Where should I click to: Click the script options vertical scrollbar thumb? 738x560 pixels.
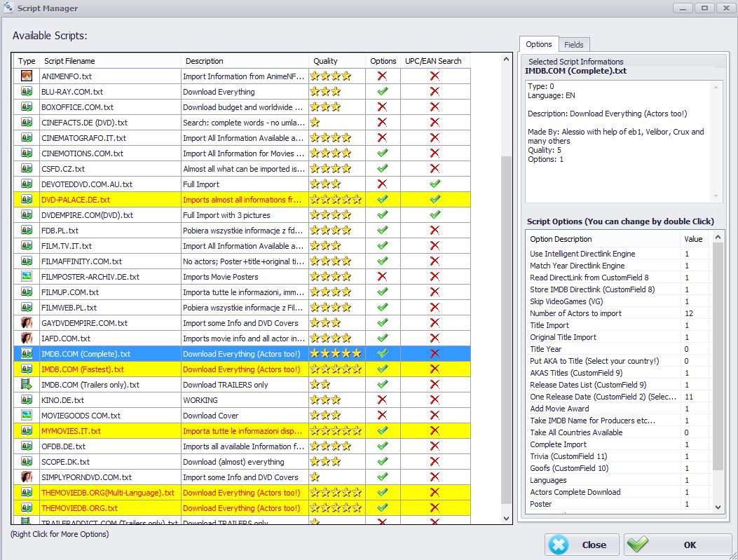[718, 356]
